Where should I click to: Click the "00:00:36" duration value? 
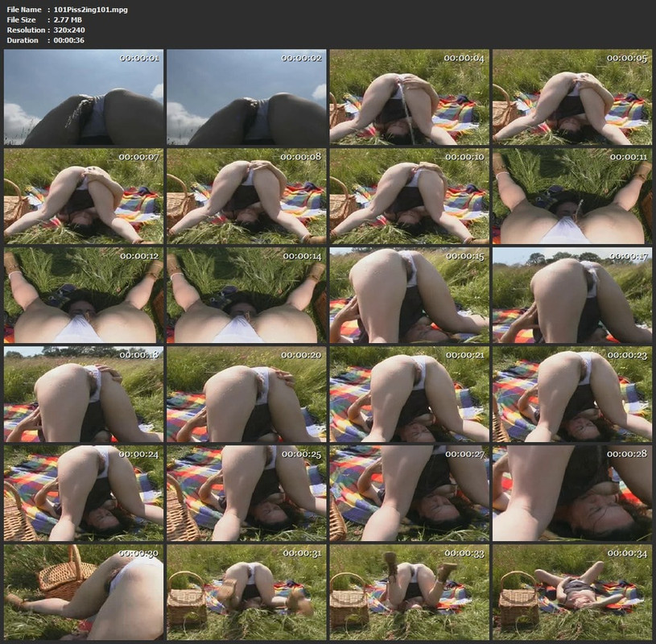coord(68,40)
